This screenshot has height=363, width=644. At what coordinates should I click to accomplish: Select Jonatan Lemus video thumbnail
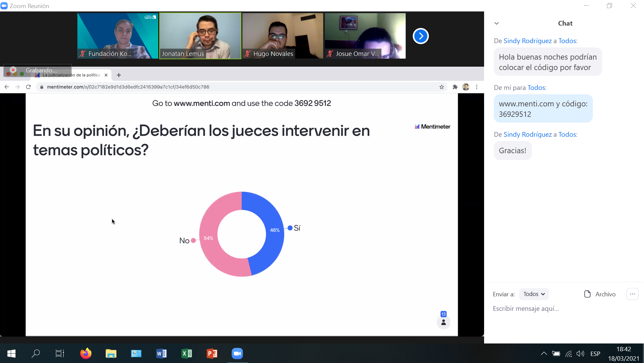(200, 36)
